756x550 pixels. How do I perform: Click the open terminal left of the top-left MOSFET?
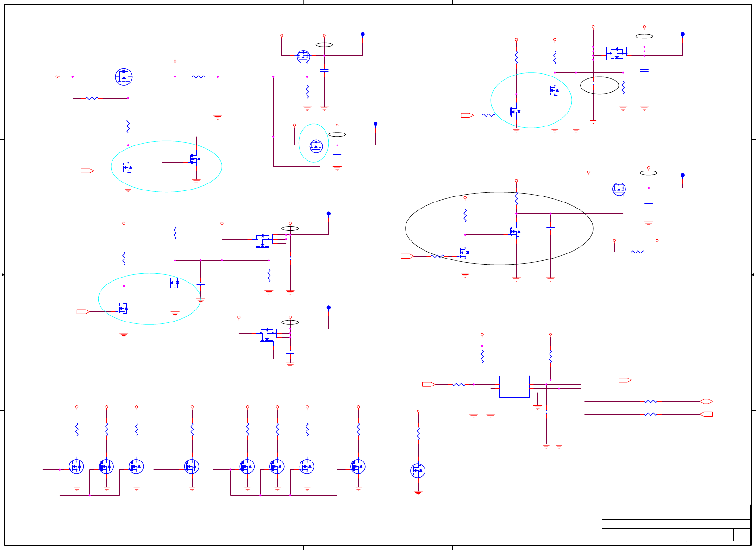click(57, 77)
